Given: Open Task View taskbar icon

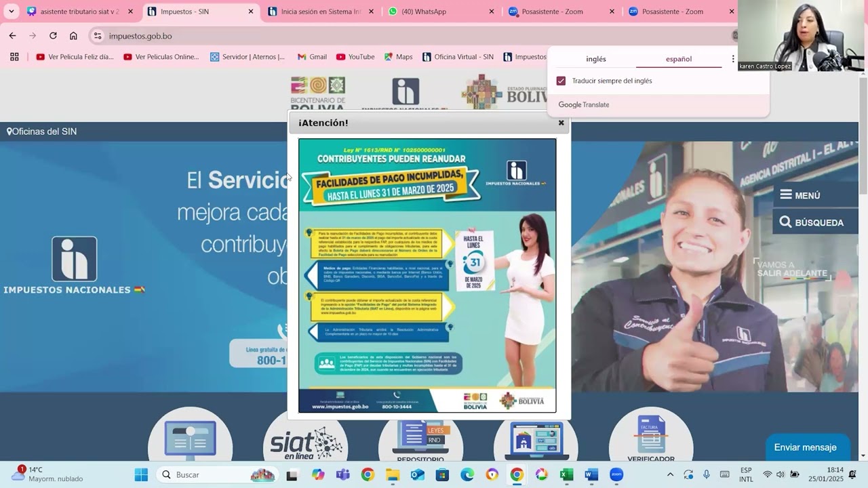Looking at the screenshot, I should click(x=292, y=474).
